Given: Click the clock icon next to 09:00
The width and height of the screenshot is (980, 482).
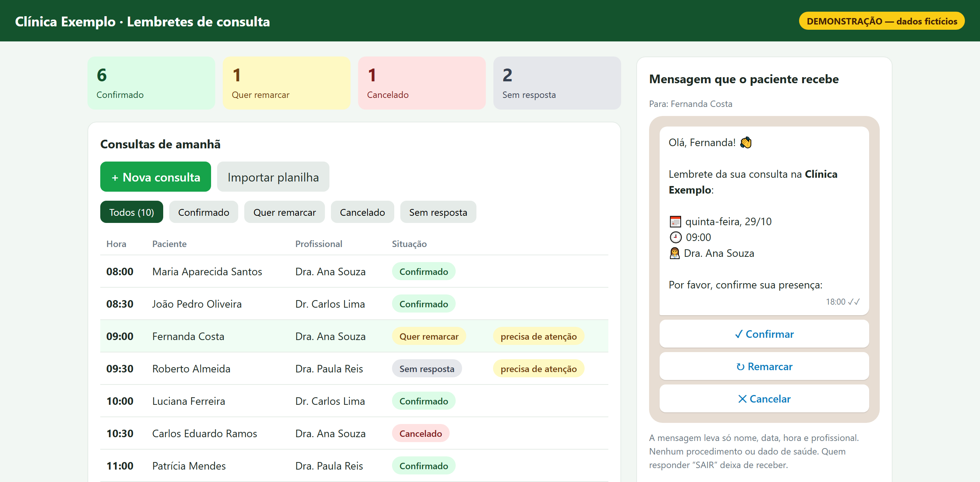Looking at the screenshot, I should click(675, 237).
